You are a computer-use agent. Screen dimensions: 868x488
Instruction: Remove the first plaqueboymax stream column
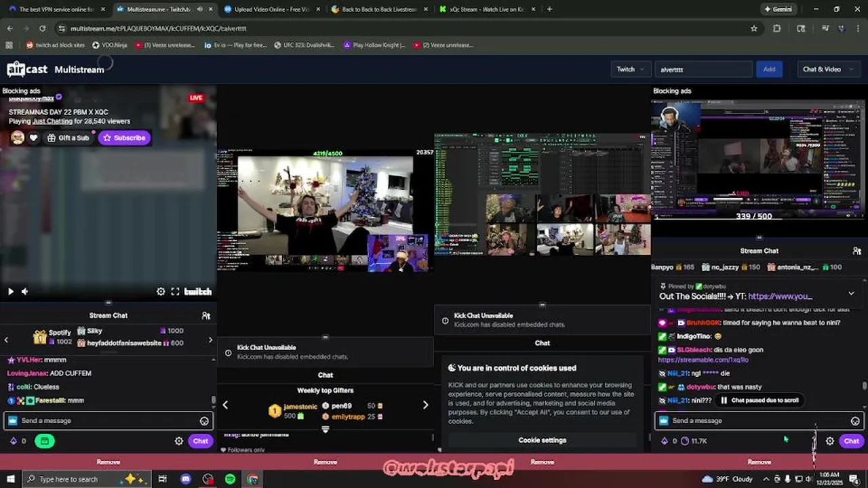(108, 462)
